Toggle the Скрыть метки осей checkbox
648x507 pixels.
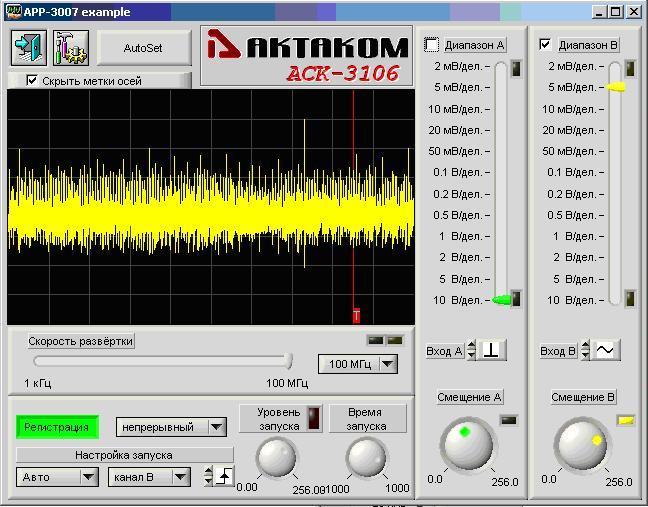(33, 80)
